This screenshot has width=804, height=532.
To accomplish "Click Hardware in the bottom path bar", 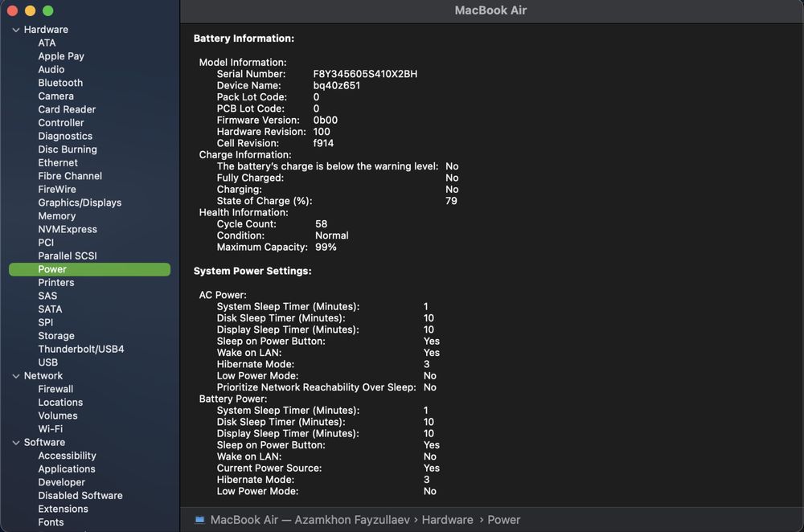I will tap(447, 520).
